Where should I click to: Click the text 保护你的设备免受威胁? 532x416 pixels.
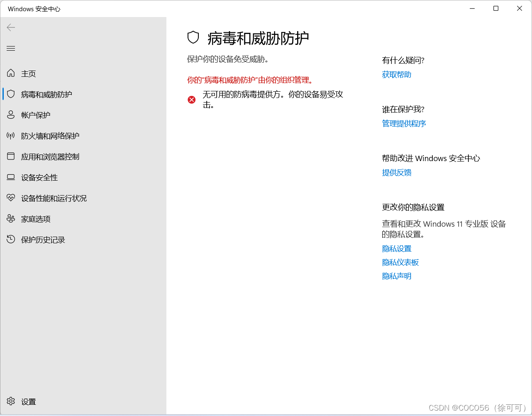228,59
